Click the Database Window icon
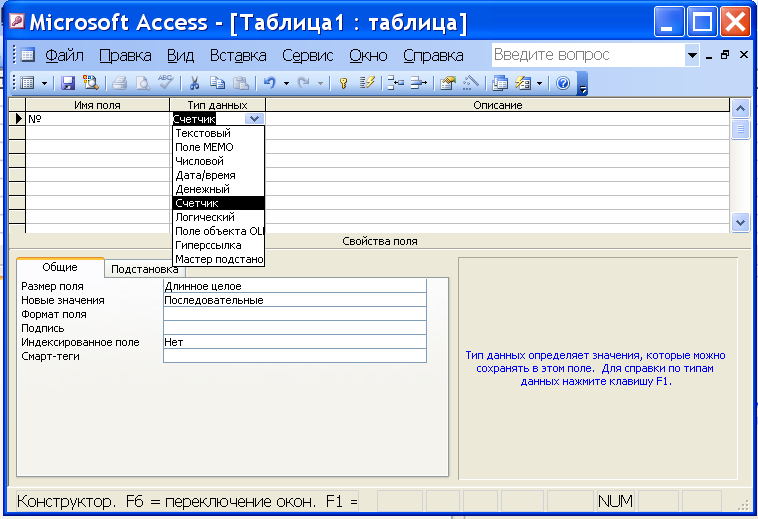This screenshot has width=758, height=519. click(500, 83)
